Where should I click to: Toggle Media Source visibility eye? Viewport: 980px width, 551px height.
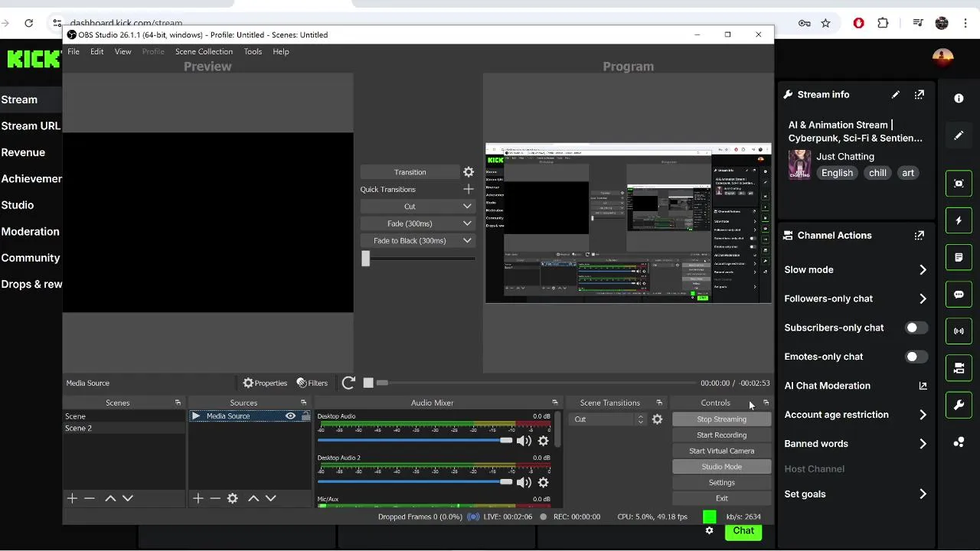pos(290,416)
